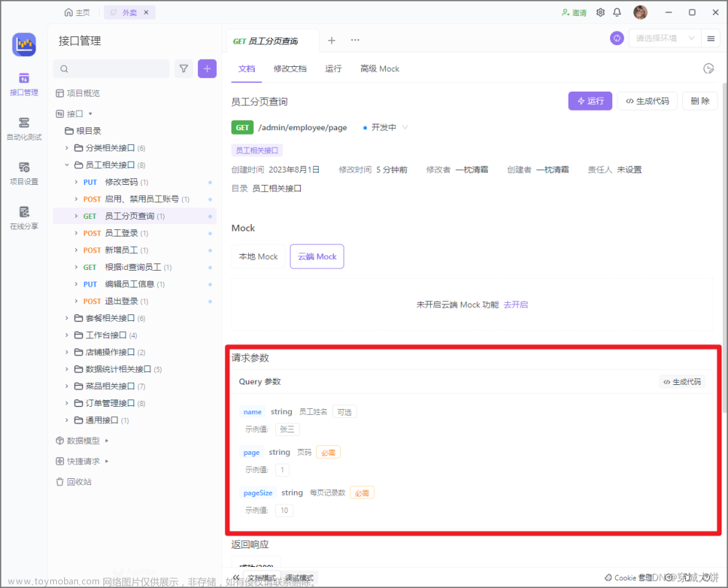Screen dimensions: 728x588
Task: Open the hamburger menu at top right
Action: click(711, 38)
